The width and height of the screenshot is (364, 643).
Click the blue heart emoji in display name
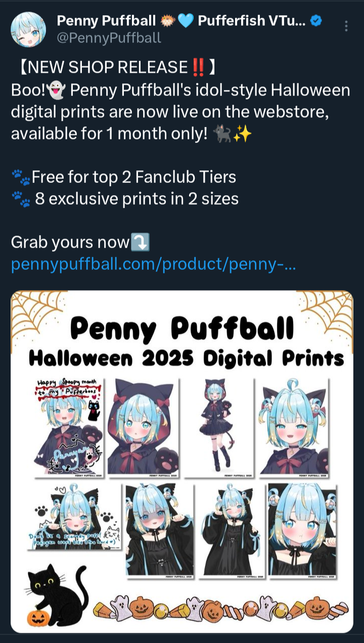[x=186, y=21]
